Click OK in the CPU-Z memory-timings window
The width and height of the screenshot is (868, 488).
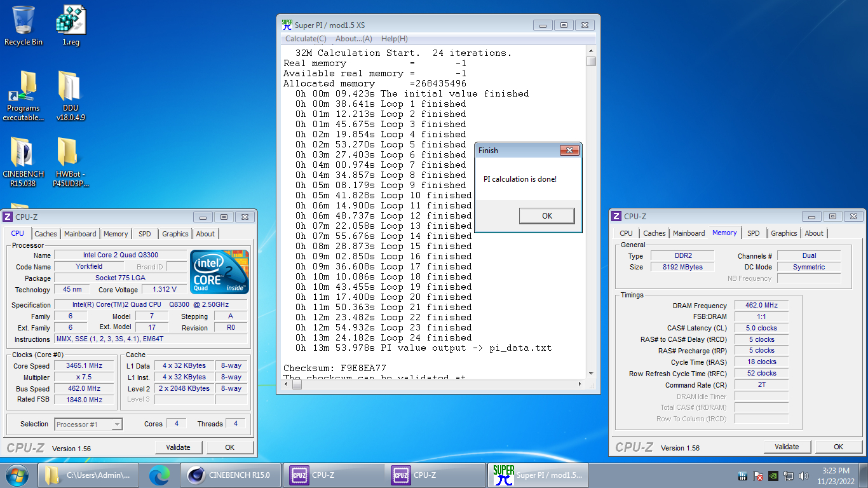tap(839, 447)
